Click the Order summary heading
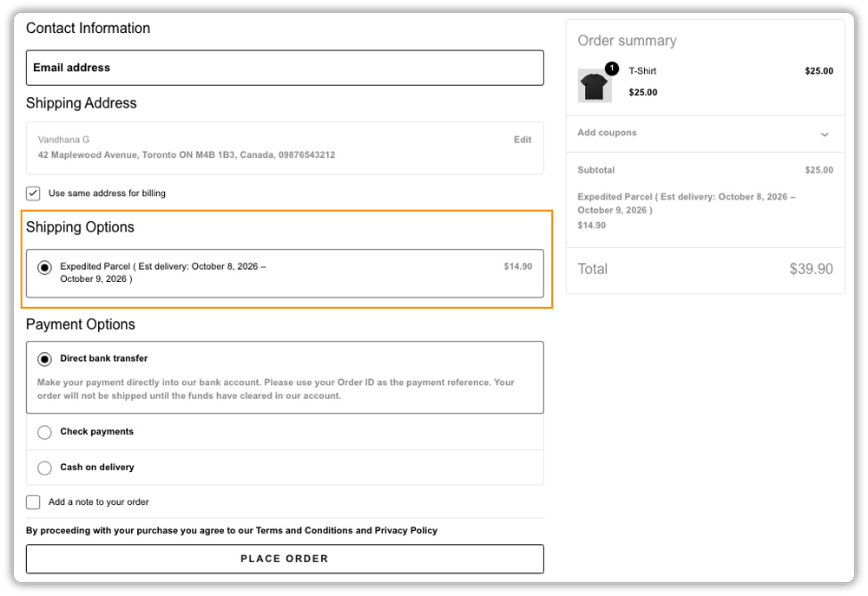 [627, 41]
